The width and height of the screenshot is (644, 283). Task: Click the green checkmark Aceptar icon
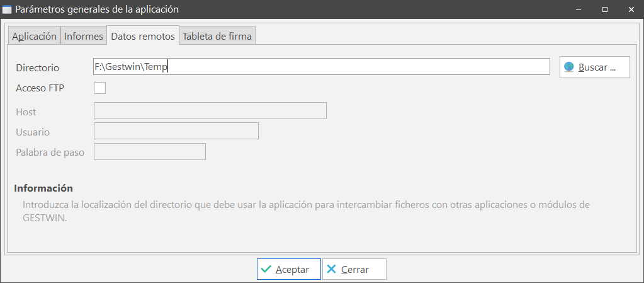pos(266,269)
